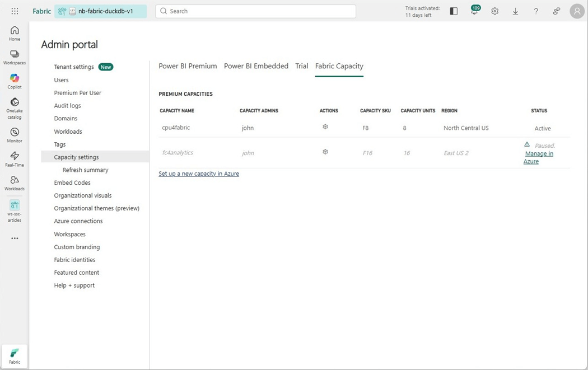This screenshot has width=588, height=370.
Task: Open Featured content
Action: pos(77,273)
